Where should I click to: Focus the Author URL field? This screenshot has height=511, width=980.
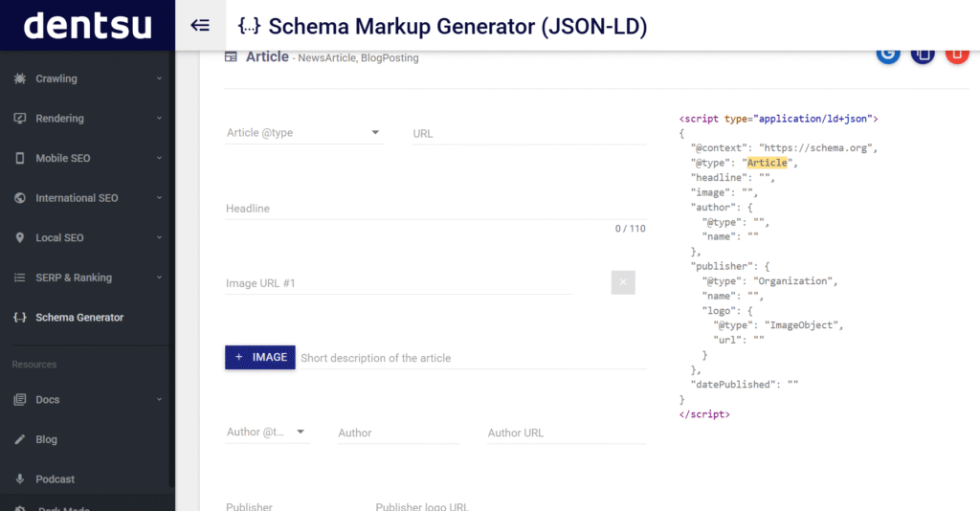coord(567,433)
